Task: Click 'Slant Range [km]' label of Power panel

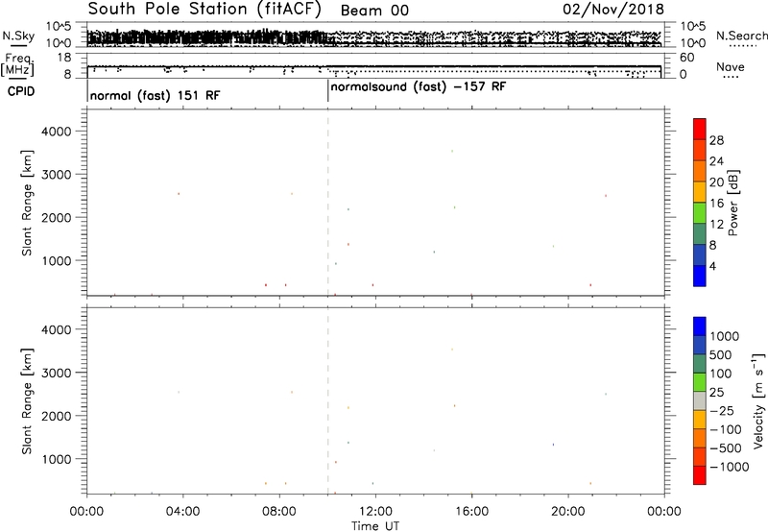Action: point(27,203)
